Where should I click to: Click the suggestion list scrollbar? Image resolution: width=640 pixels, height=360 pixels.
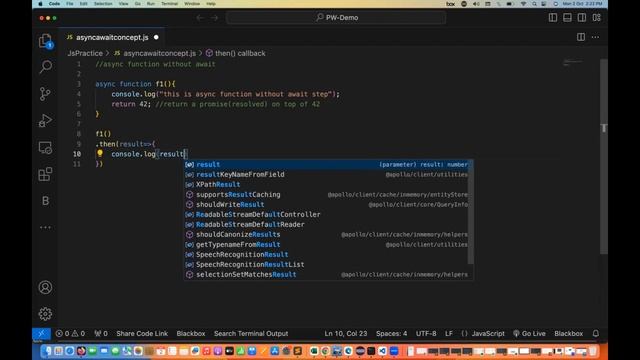(471, 212)
